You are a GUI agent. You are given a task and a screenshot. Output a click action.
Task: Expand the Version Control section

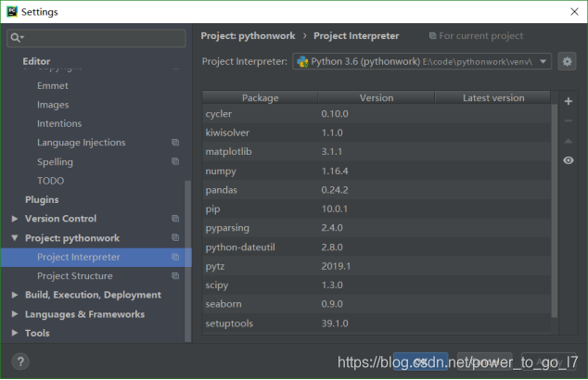coord(15,219)
